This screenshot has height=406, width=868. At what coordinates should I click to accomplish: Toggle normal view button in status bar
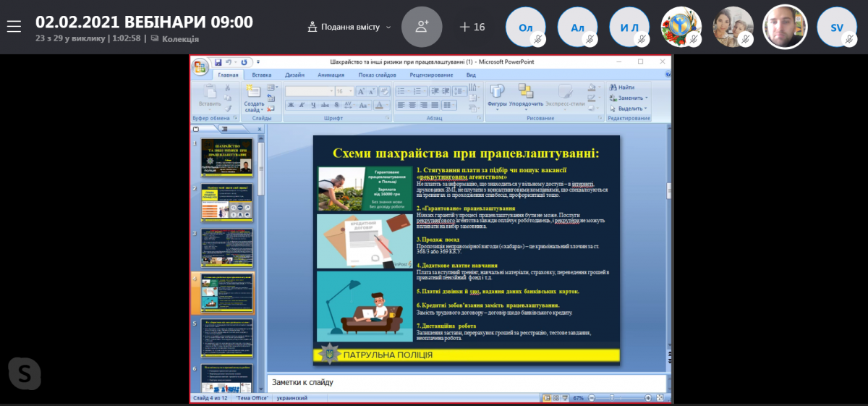pyautogui.click(x=547, y=398)
